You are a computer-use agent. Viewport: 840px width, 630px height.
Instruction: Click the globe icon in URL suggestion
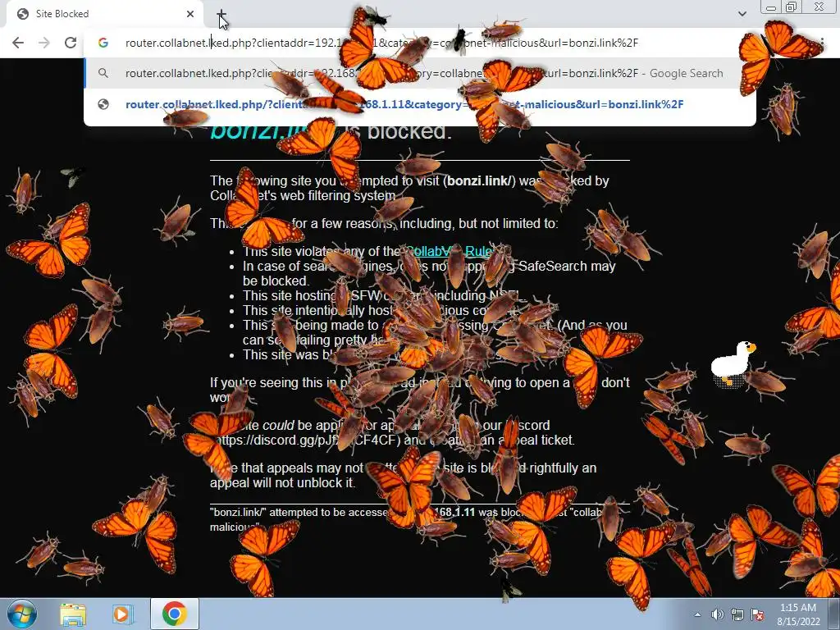(x=103, y=104)
